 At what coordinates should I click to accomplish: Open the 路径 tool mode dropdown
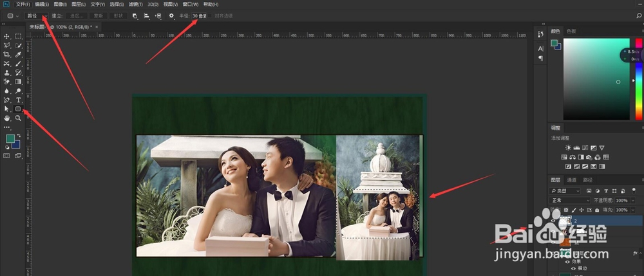pos(36,15)
